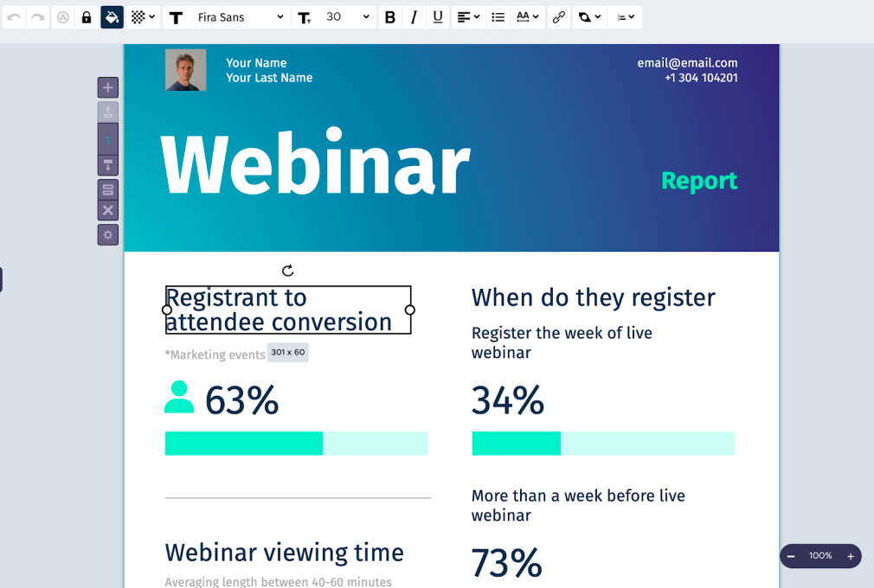
Task: Add a new page with plus icon
Action: coord(108,87)
